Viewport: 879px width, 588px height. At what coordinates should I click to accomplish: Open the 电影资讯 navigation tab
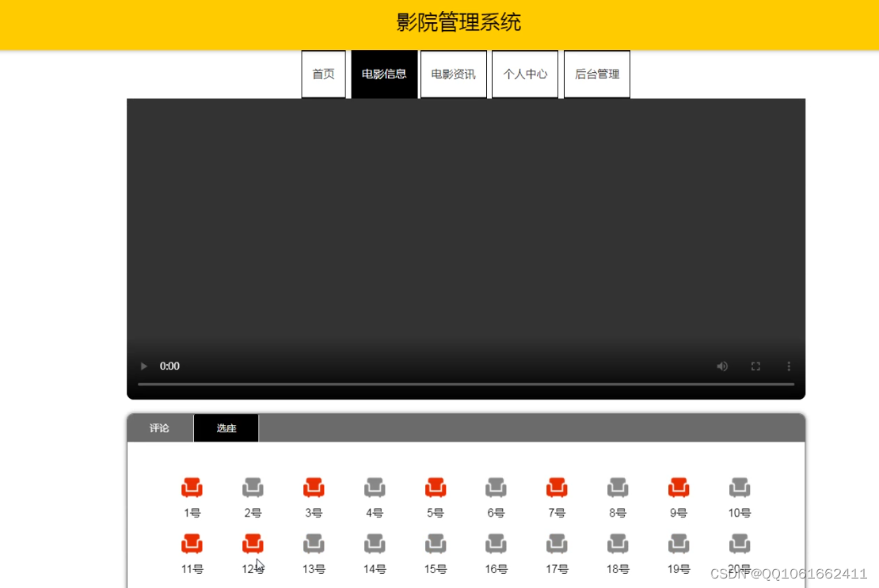(453, 74)
